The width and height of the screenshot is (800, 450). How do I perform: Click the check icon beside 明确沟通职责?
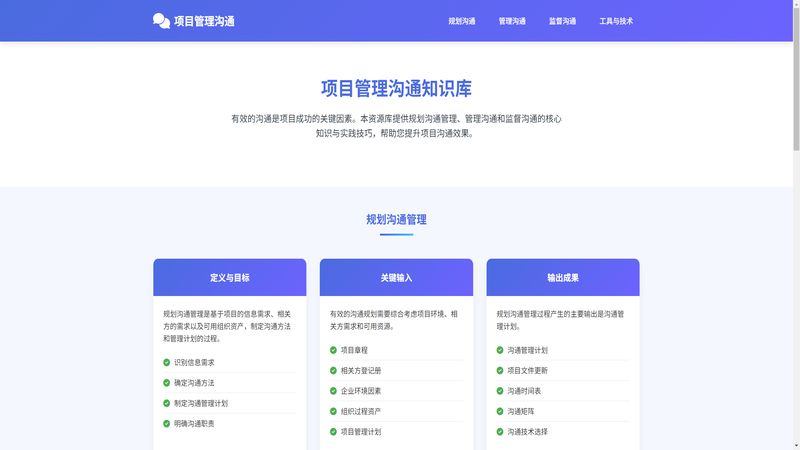point(166,423)
